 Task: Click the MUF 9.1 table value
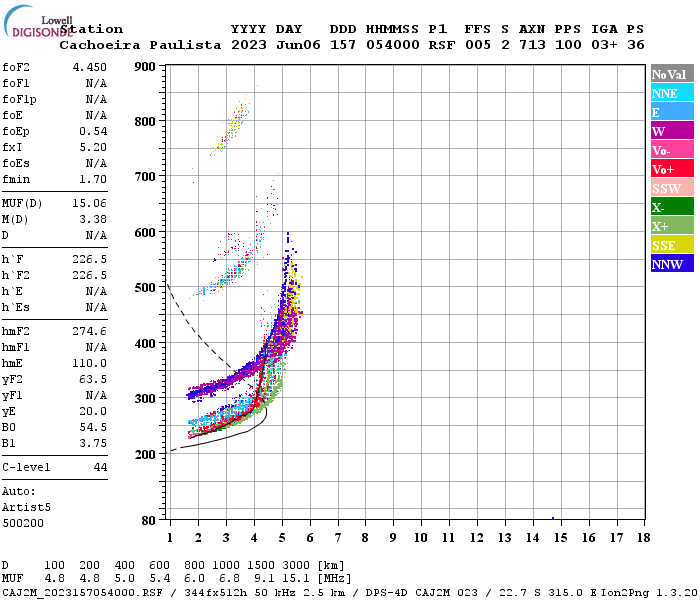(264, 579)
